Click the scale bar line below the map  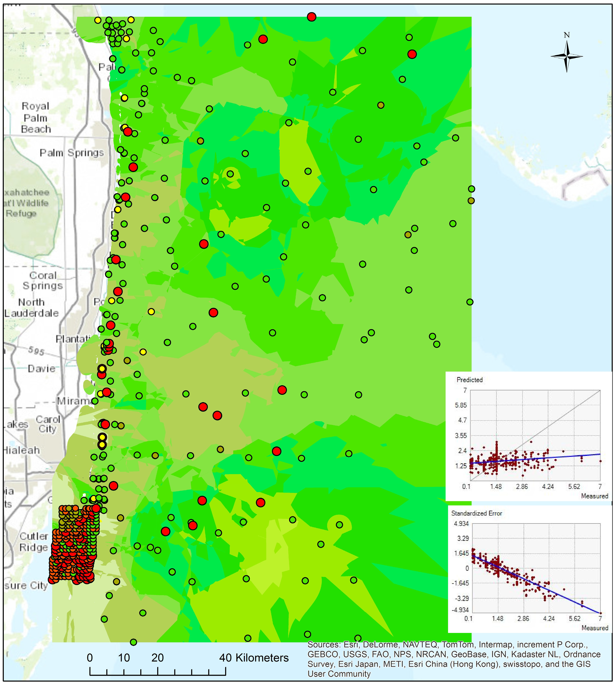[x=157, y=675]
